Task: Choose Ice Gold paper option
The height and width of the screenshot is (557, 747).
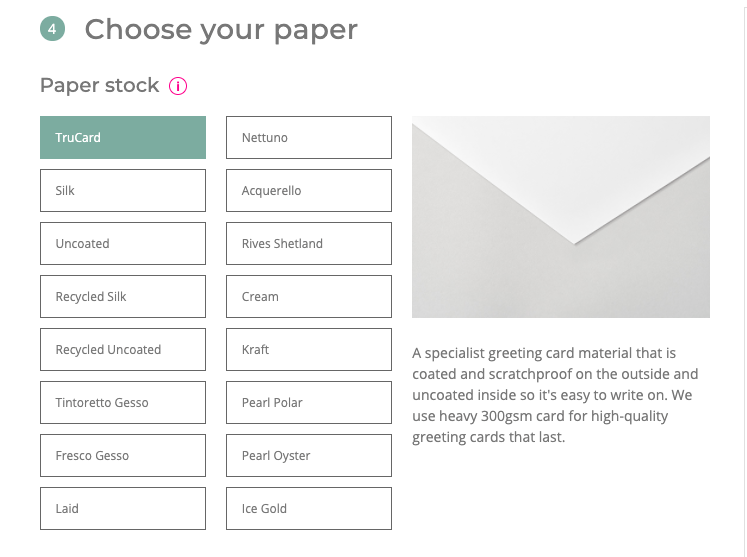Action: [309, 508]
